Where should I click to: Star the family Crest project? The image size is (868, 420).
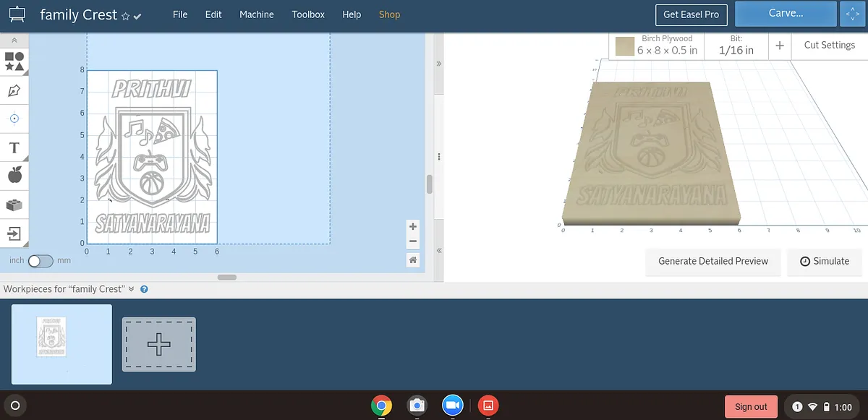pyautogui.click(x=125, y=16)
